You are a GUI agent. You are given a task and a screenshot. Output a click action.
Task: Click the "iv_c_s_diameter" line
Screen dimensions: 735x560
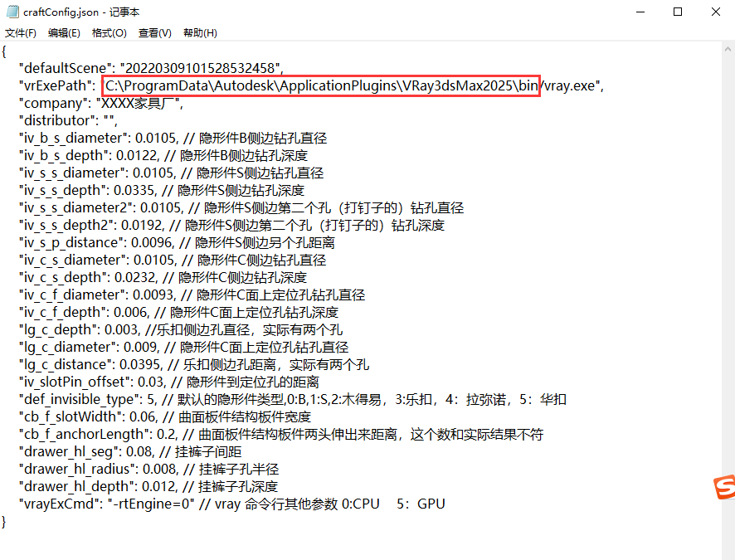point(173,260)
